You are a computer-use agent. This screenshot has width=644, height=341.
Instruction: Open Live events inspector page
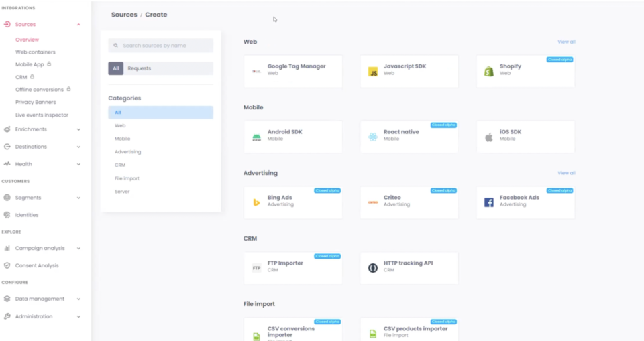click(42, 115)
